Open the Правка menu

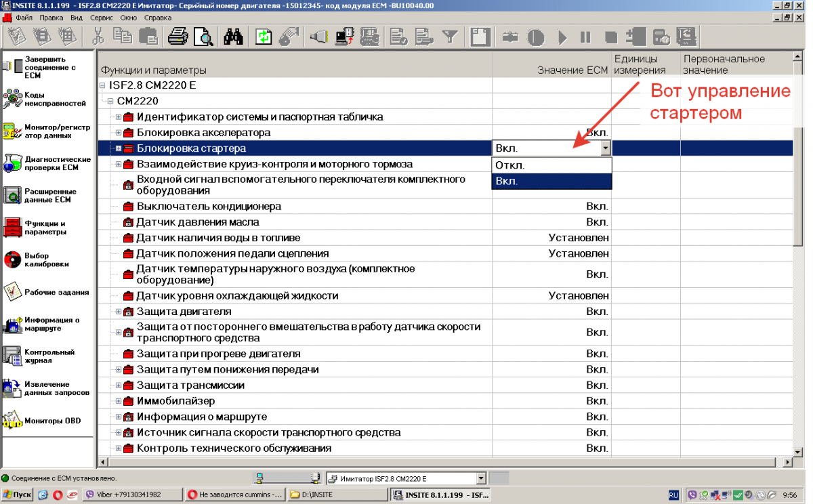pyautogui.click(x=51, y=18)
